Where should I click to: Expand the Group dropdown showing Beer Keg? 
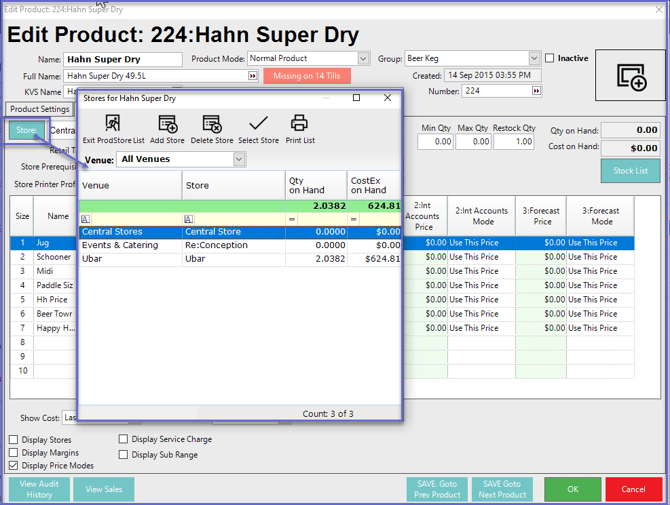[534, 59]
